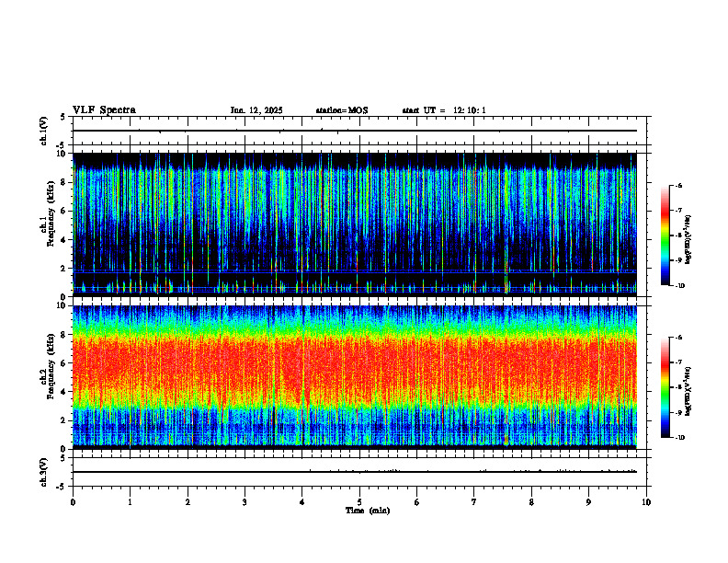Click the "4" tick on the time axis
This screenshot has width=728, height=563.
coord(302,502)
